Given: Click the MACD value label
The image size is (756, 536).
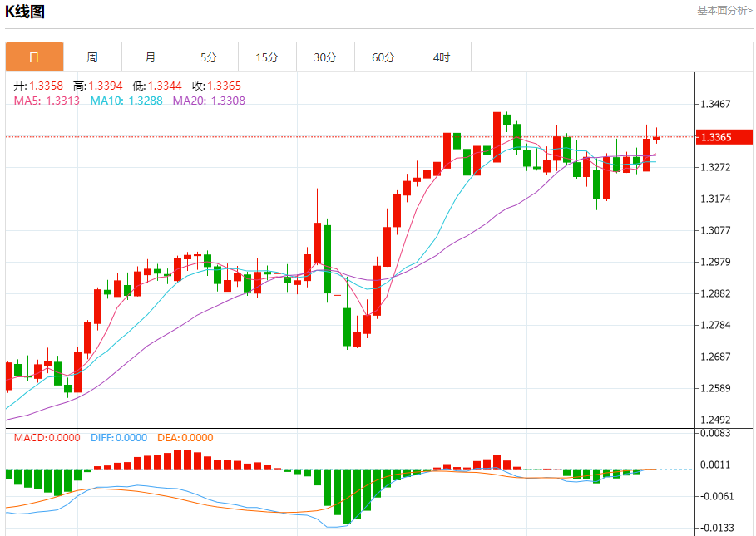Looking at the screenshot, I should 47,438.
